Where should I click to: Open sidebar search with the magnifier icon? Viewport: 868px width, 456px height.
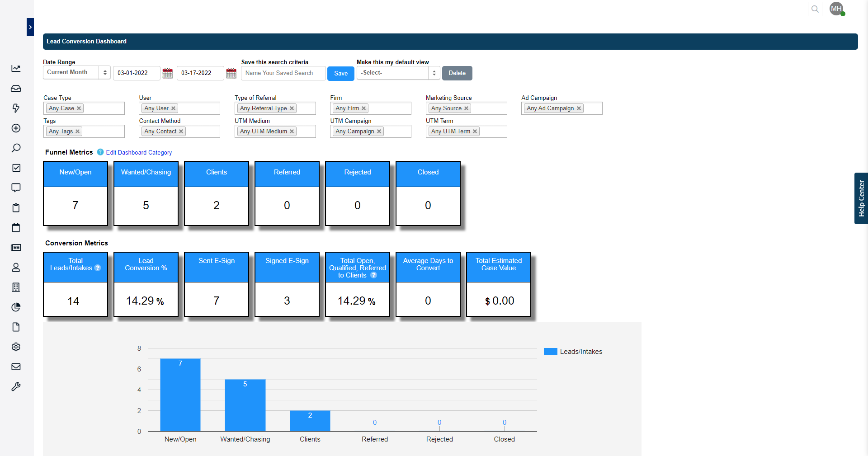[16, 148]
